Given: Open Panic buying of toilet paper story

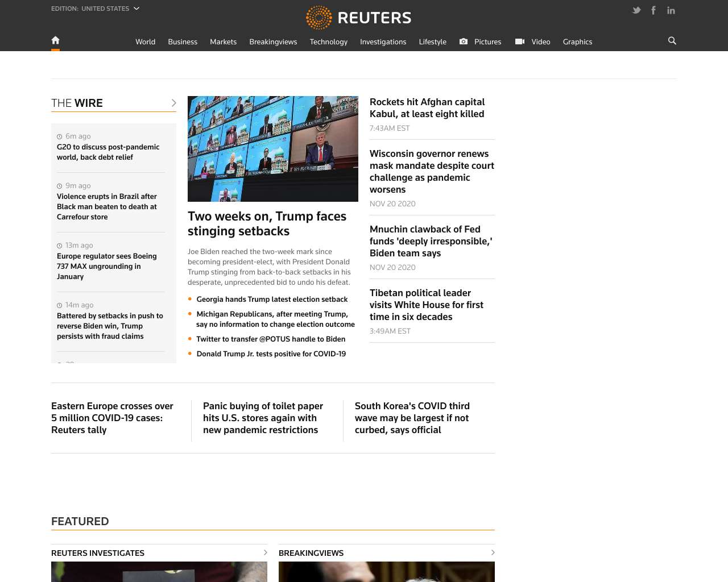Looking at the screenshot, I should point(263,418).
